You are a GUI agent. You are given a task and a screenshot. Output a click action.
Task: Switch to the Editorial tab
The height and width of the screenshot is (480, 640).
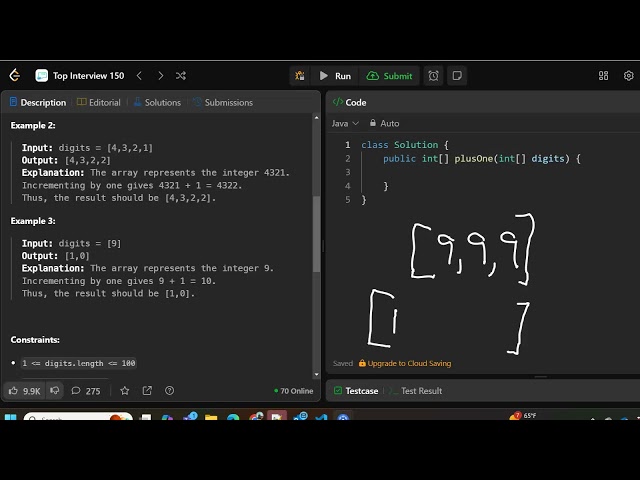click(x=99, y=102)
